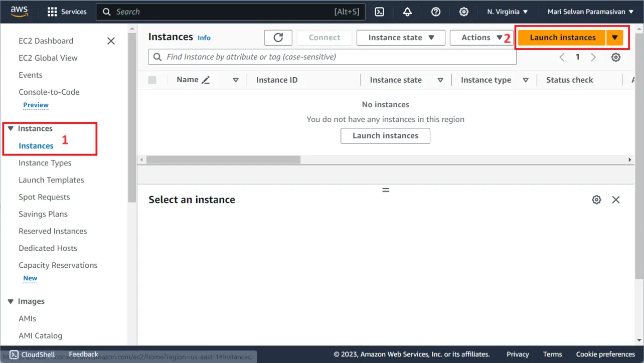This screenshot has width=644, height=363.
Task: Open EC2 Global View
Action: click(x=48, y=58)
